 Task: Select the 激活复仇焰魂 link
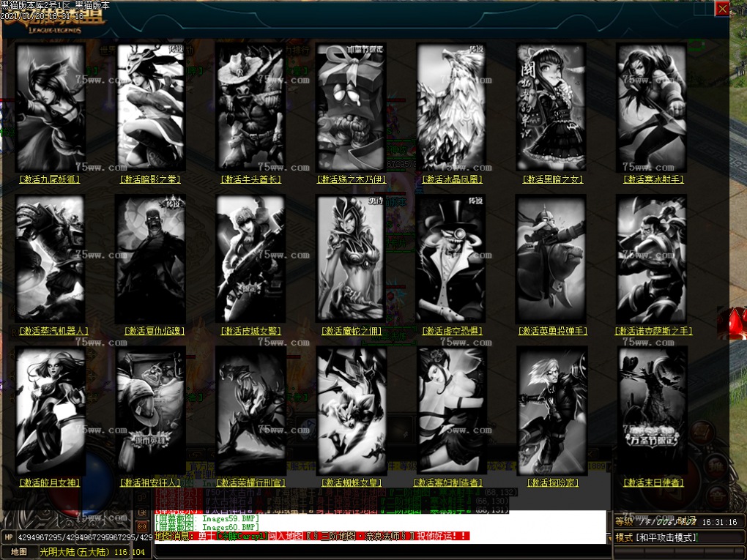pyautogui.click(x=155, y=330)
